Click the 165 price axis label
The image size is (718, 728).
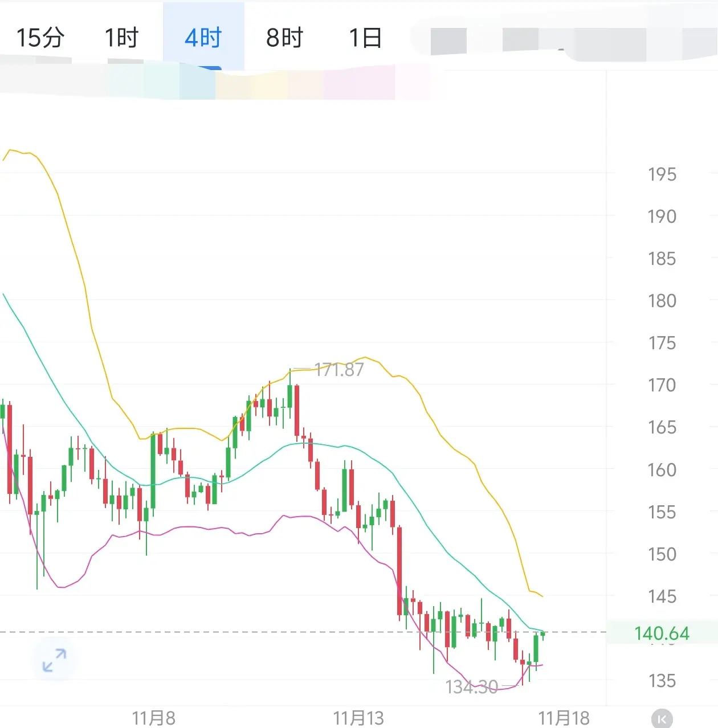point(662,427)
